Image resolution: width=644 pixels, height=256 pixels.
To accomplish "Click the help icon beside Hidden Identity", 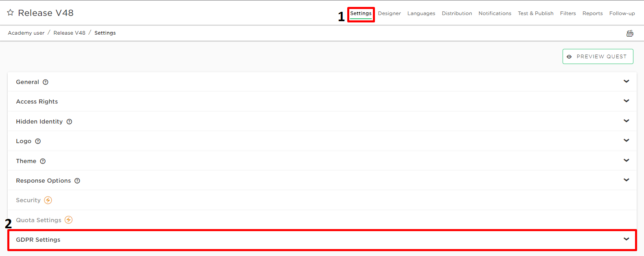I will [69, 121].
